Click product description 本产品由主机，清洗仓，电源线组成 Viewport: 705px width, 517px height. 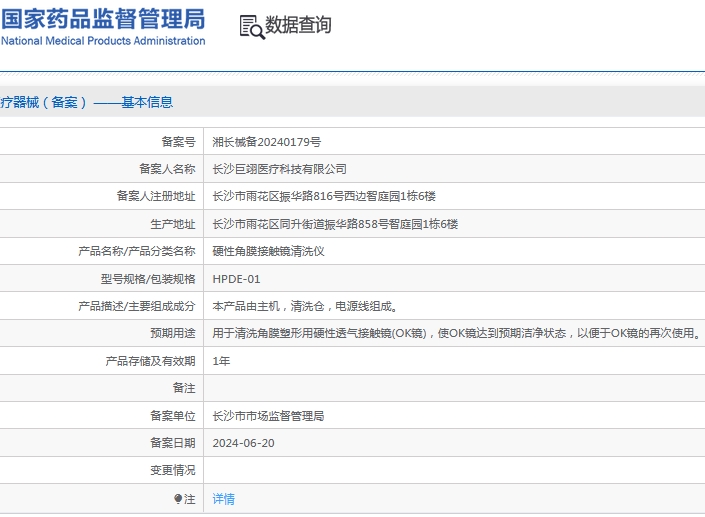[x=305, y=306]
